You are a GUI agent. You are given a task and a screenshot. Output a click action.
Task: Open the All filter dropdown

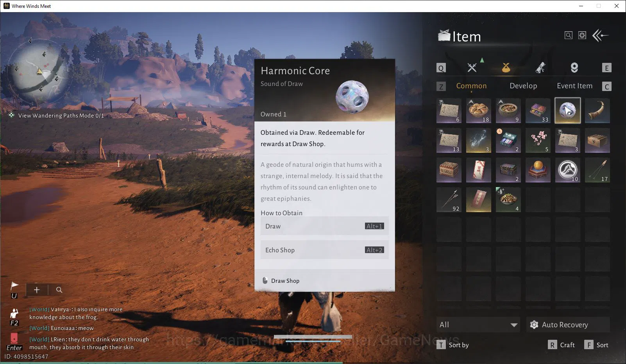(478, 325)
